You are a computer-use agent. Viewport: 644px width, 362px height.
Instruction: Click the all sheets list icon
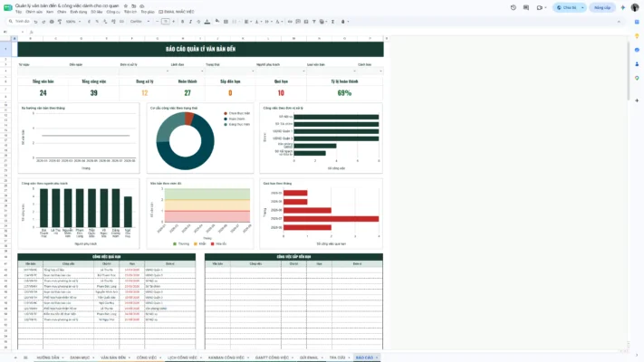pos(25,357)
